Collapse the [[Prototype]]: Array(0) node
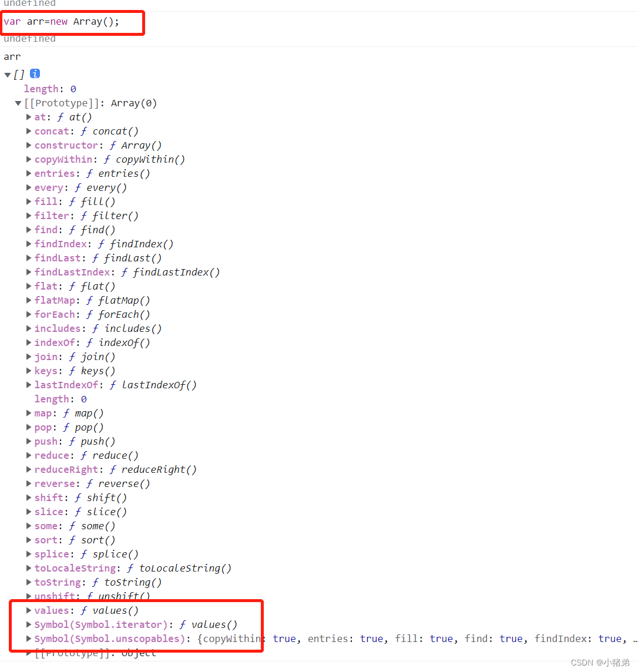The image size is (638, 672). tap(18, 103)
